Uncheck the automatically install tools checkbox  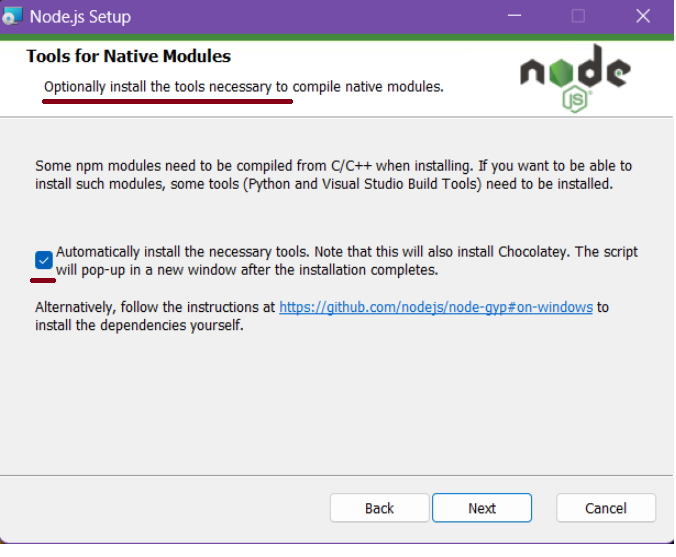(x=44, y=261)
